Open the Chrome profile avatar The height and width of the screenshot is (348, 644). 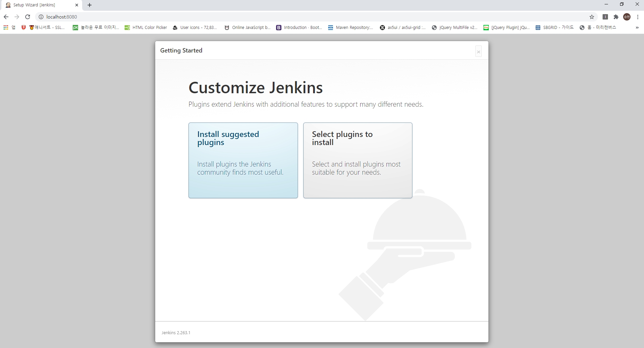(x=627, y=17)
